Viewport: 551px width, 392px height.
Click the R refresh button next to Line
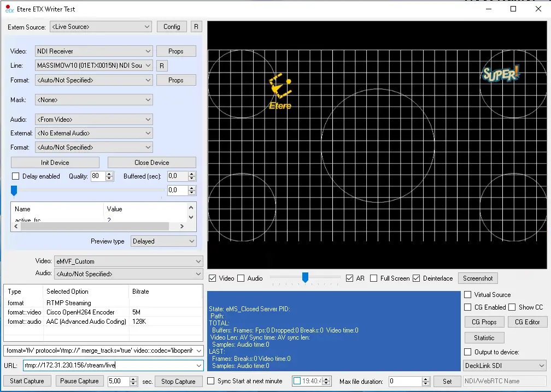(x=161, y=66)
